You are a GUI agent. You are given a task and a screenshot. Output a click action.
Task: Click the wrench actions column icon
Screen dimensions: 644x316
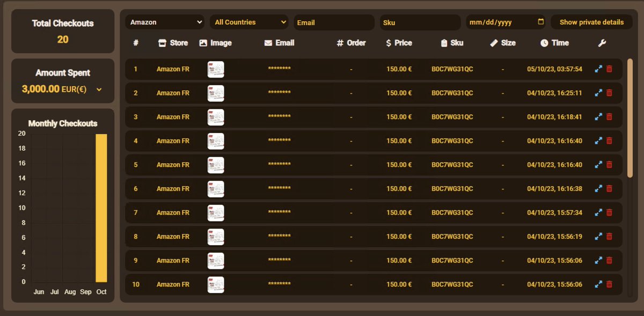[x=602, y=43]
